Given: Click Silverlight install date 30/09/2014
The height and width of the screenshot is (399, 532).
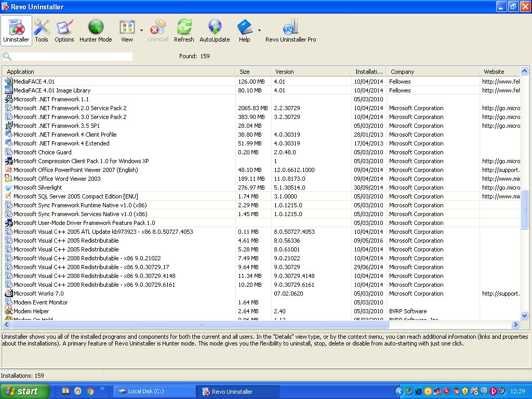Looking at the screenshot, I should (368, 187).
